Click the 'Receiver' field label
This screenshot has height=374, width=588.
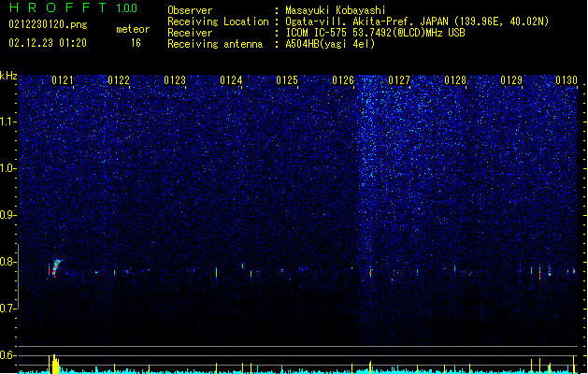pos(190,33)
